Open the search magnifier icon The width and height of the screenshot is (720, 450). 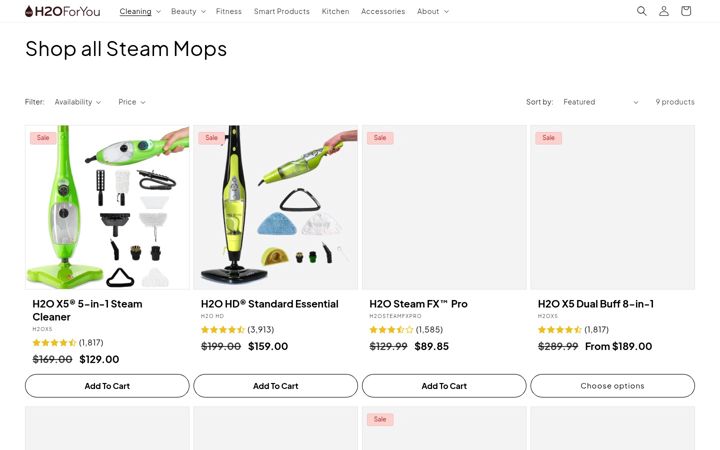click(x=641, y=11)
